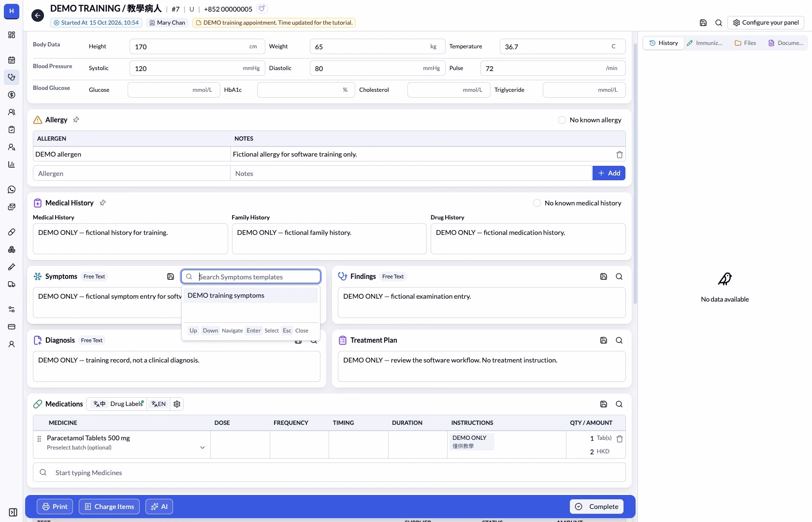This screenshot has height=522, width=812.
Task: Expand the Paracetamol preselect batch dropdown
Action: click(203, 448)
